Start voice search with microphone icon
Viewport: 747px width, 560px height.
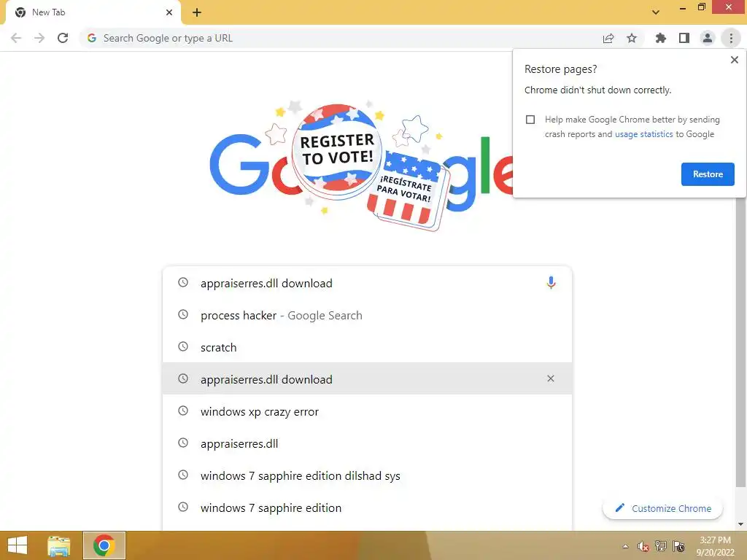click(551, 283)
